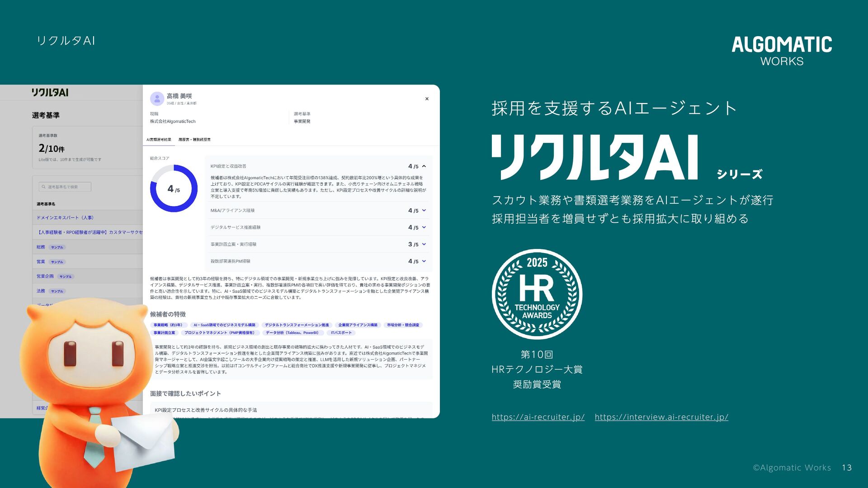Collapse the KPI設定と収益改善 score section
The width and height of the screenshot is (868, 488).
[x=424, y=166]
